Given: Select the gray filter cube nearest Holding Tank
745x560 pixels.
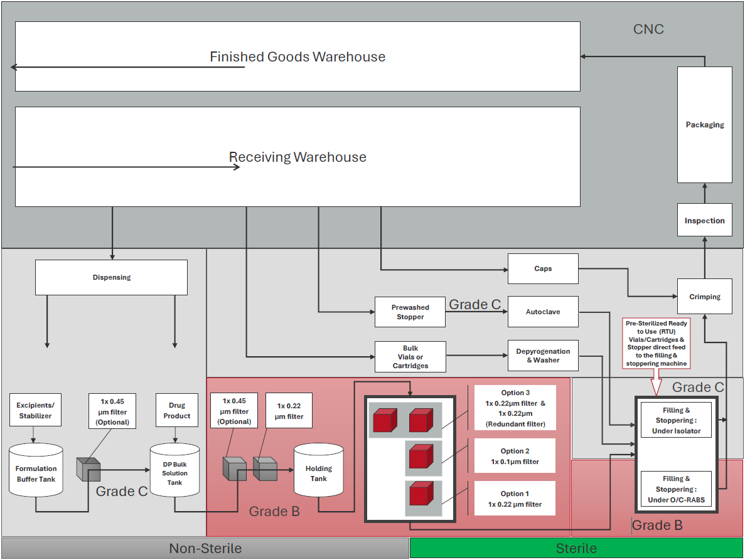Looking at the screenshot, I should tap(265, 468).
